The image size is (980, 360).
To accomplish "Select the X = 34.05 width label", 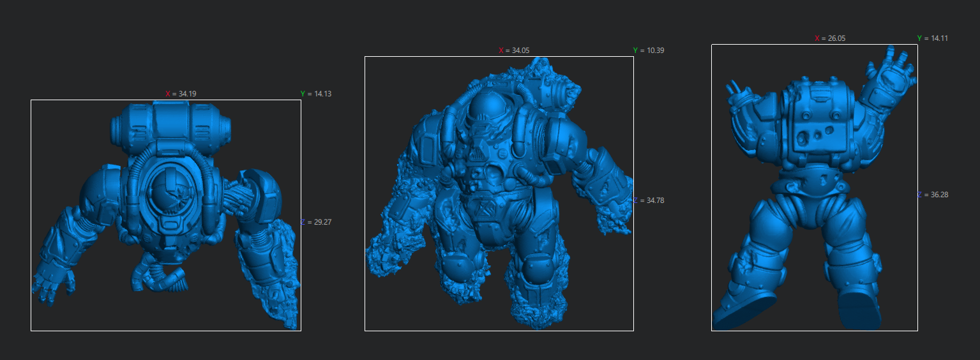I will click(514, 50).
